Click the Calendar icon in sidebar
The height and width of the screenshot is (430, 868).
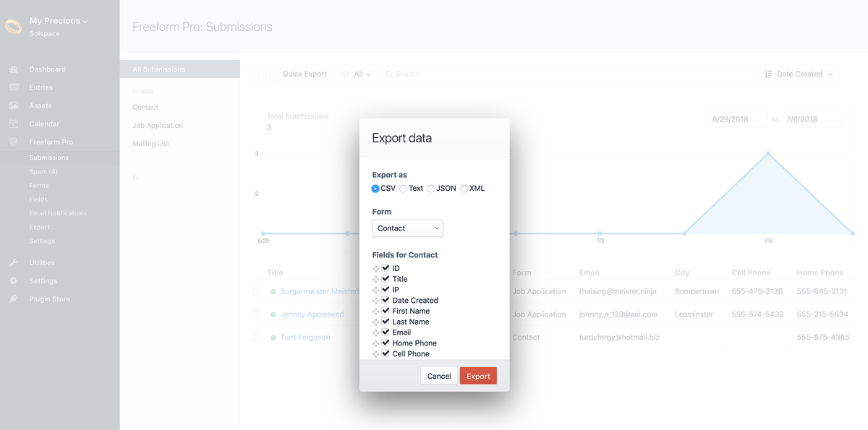click(x=14, y=124)
